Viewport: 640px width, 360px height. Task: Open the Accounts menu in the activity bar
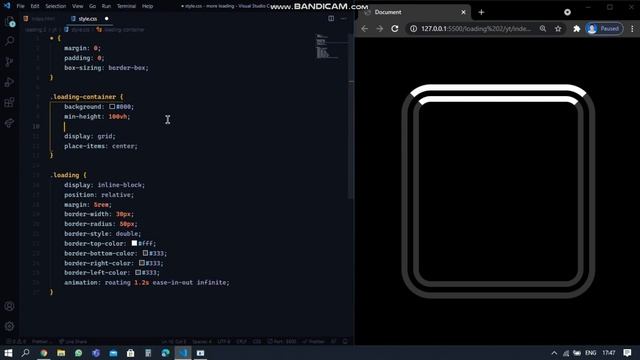(9, 306)
